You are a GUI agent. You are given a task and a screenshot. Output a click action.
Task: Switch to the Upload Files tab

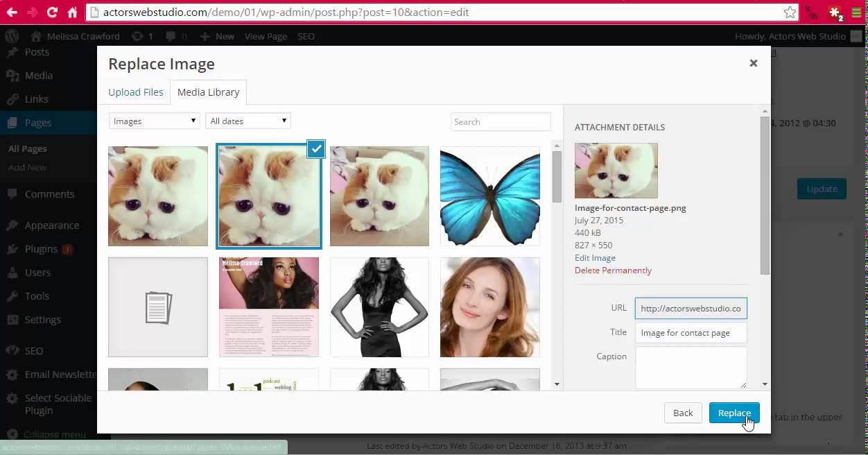coord(136,92)
